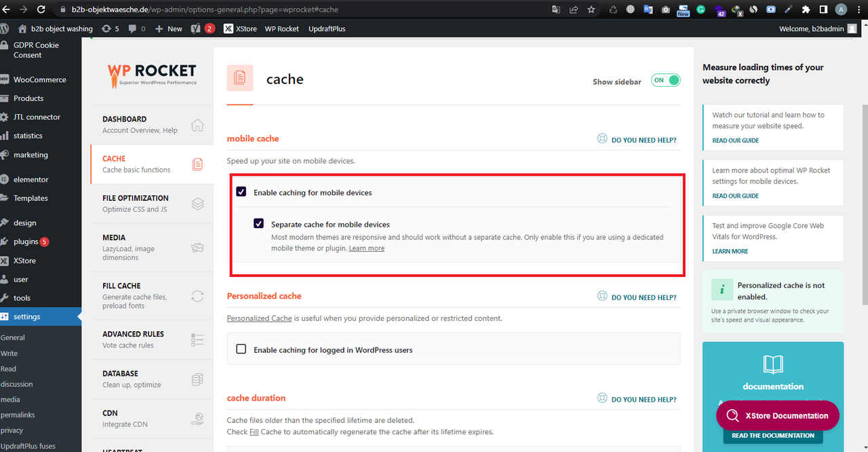Screen dimensions: 868x452
Task: Open the Fill Cache link in cache duration
Action: (x=254, y=432)
